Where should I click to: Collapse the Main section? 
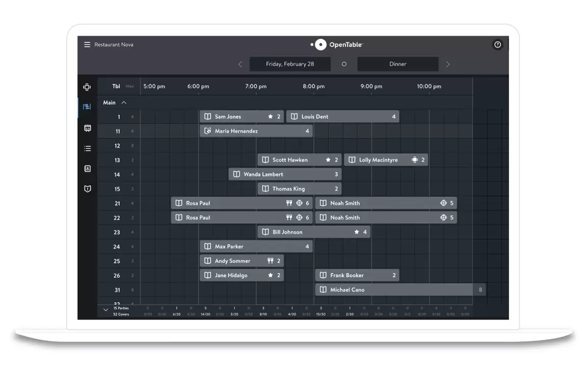[x=124, y=103]
